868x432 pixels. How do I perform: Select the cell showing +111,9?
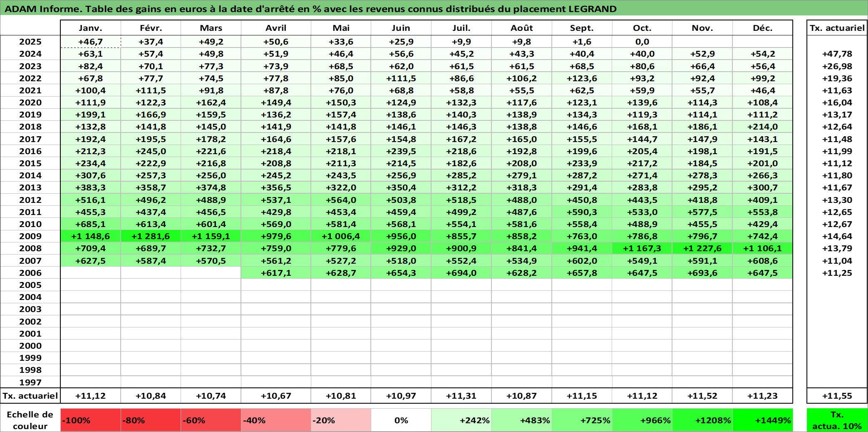pyautogui.click(x=91, y=102)
